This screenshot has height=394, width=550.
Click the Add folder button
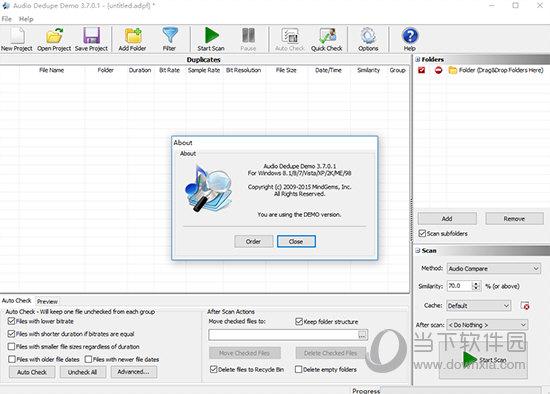[447, 219]
